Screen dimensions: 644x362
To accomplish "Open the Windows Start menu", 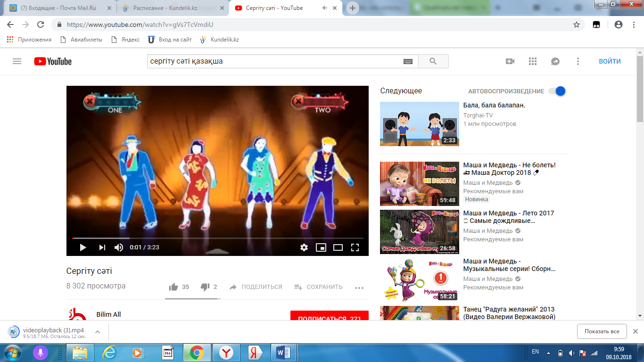I will (13, 353).
